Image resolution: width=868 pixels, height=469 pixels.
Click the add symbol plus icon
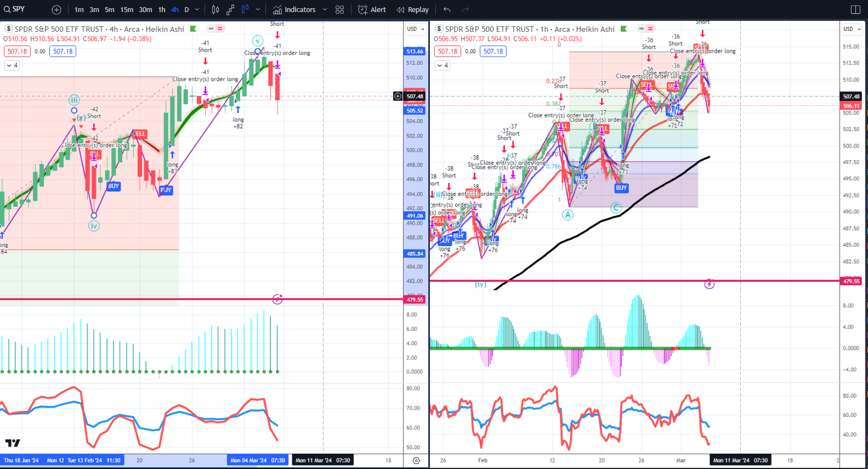tap(56, 10)
